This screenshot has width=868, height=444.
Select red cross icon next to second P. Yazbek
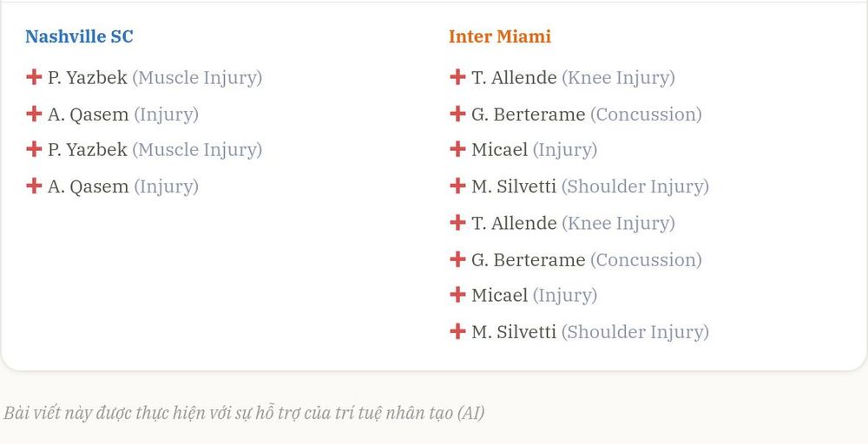click(34, 149)
